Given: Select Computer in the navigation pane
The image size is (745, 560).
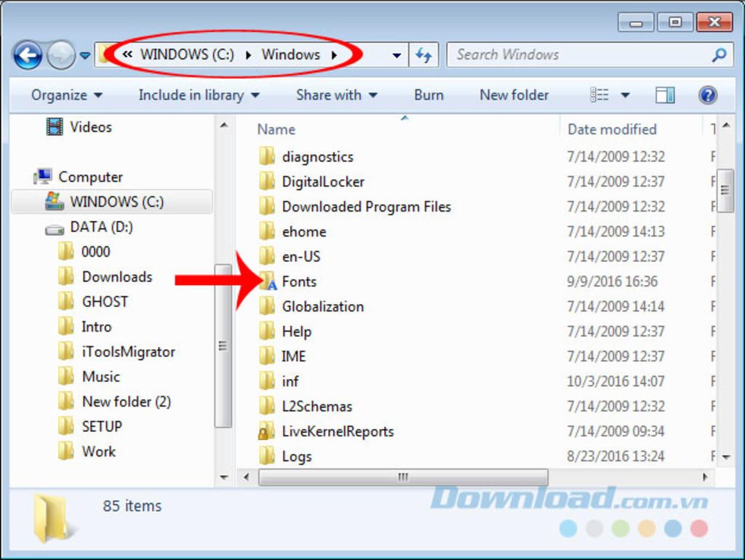Looking at the screenshot, I should (78, 177).
